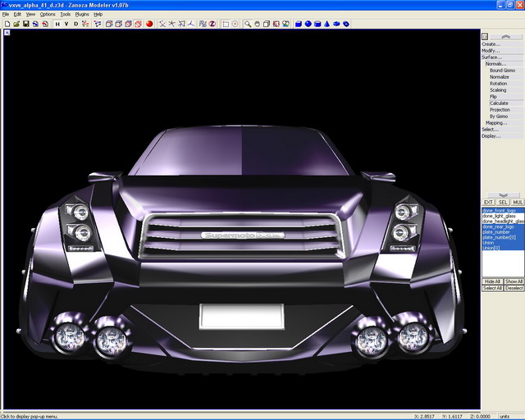
Task: Expand the Create... command group
Action: (503, 44)
